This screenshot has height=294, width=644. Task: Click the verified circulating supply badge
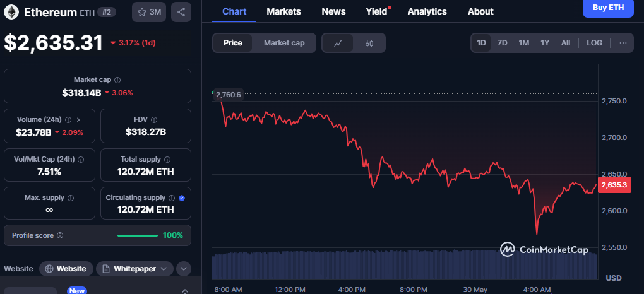[x=182, y=198]
